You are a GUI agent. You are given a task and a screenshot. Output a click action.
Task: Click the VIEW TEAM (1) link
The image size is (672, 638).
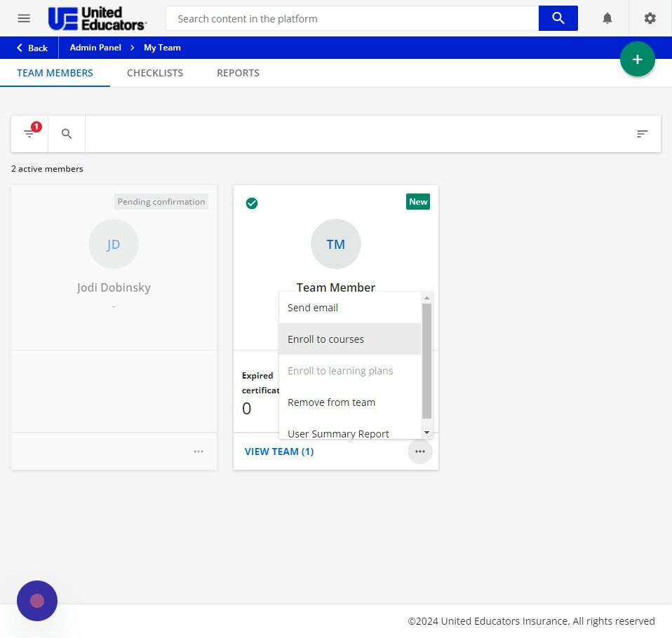[x=279, y=452]
